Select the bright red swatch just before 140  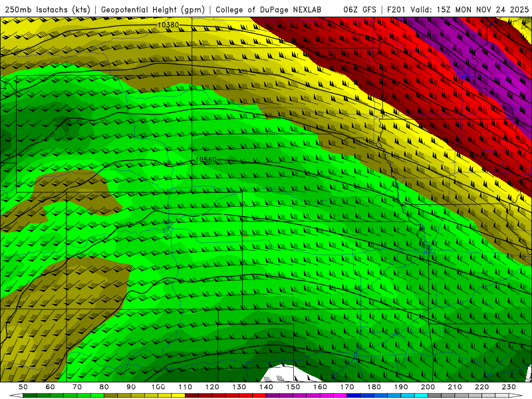[x=259, y=395]
